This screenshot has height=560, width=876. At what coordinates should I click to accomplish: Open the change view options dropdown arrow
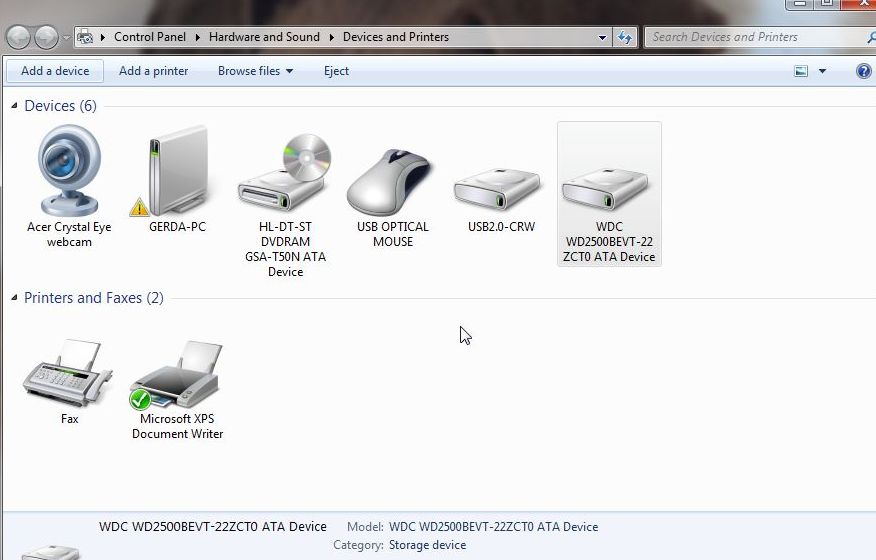(x=823, y=71)
